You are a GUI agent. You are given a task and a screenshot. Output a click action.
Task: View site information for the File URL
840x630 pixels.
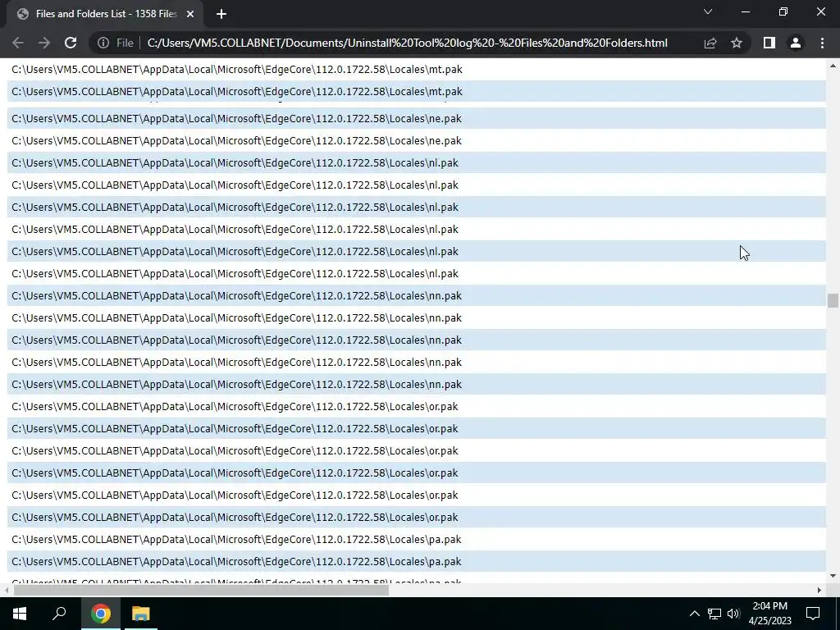point(103,43)
